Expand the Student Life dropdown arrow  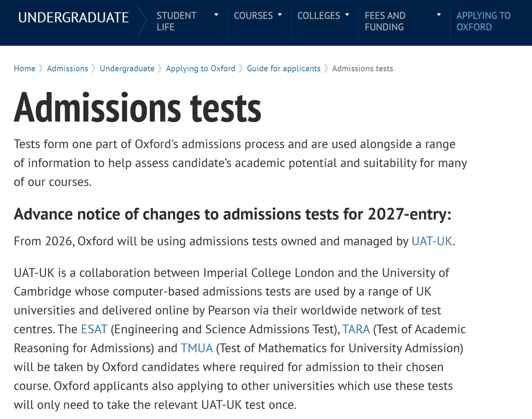point(216,15)
